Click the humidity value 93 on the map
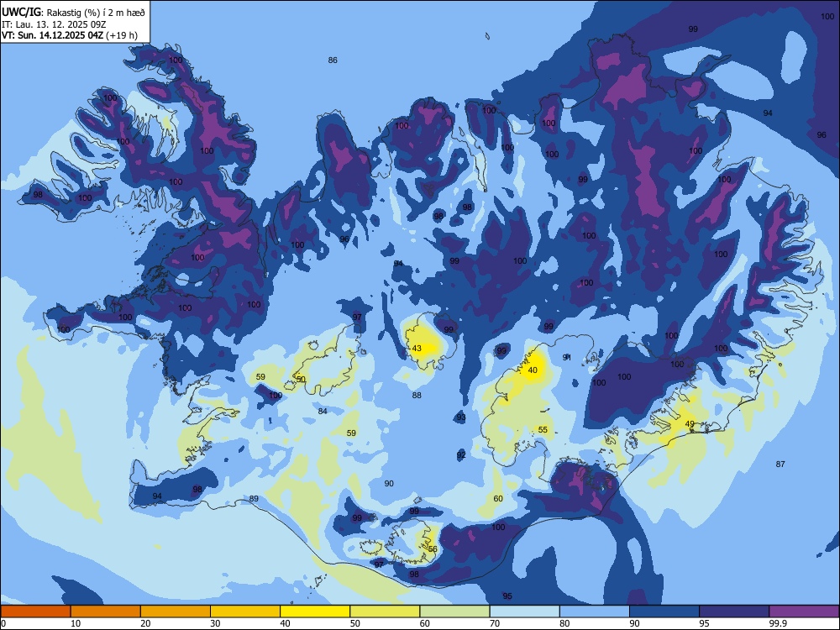 [x=461, y=417]
